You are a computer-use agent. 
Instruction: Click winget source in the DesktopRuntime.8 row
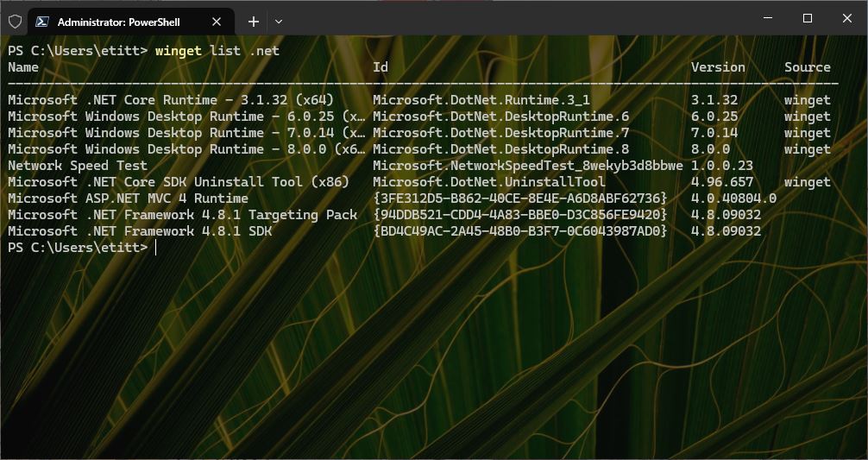pyautogui.click(x=808, y=149)
